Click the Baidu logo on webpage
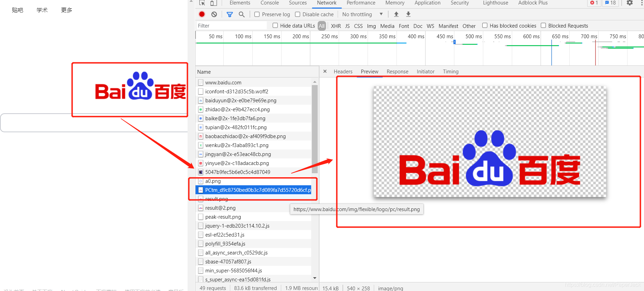Viewport: 644px width, 291px height. point(140,86)
